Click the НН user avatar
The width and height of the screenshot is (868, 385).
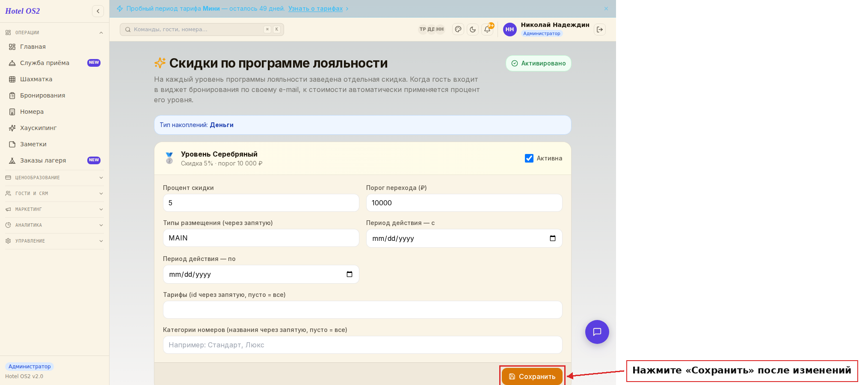tap(510, 30)
